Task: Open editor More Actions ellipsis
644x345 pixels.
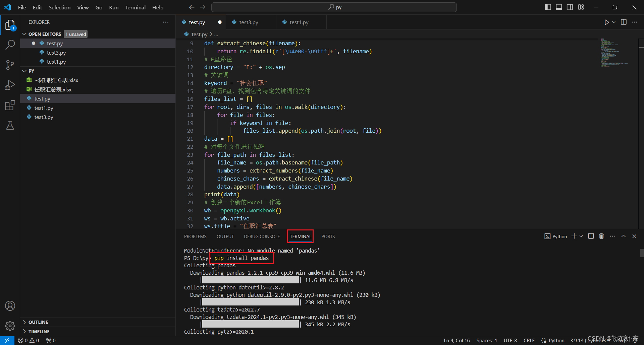Action: pyautogui.click(x=634, y=22)
